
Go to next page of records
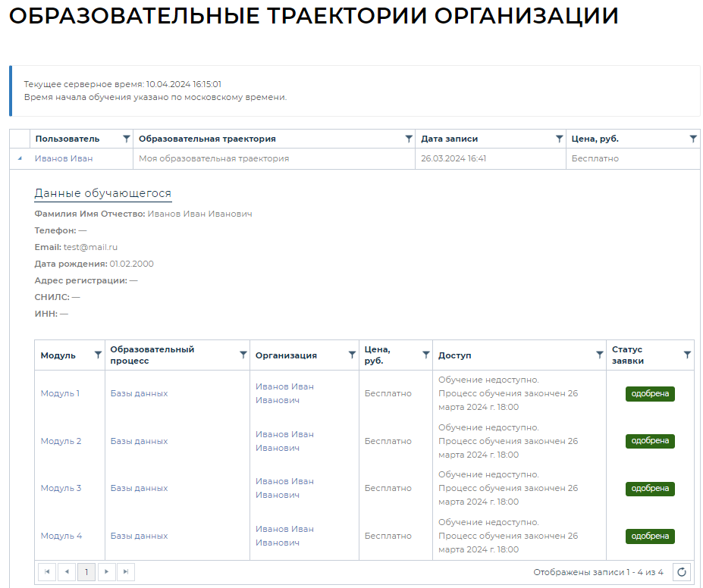106,572
